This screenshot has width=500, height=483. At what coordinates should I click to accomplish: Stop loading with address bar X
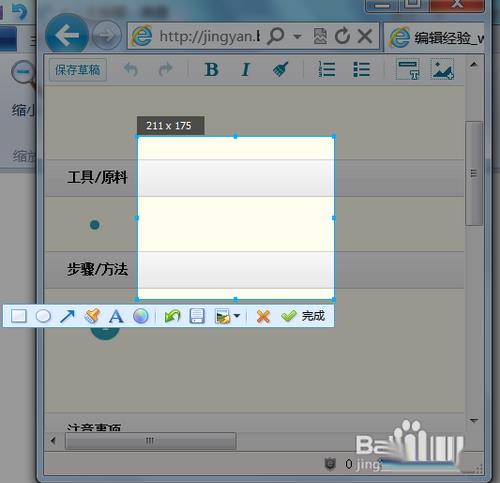point(365,36)
